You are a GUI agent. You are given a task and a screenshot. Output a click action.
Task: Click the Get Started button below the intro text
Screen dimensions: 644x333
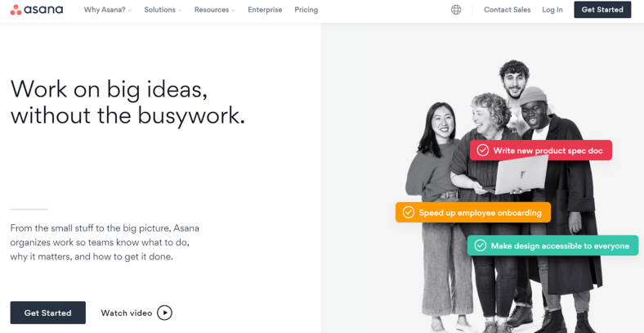[48, 313]
